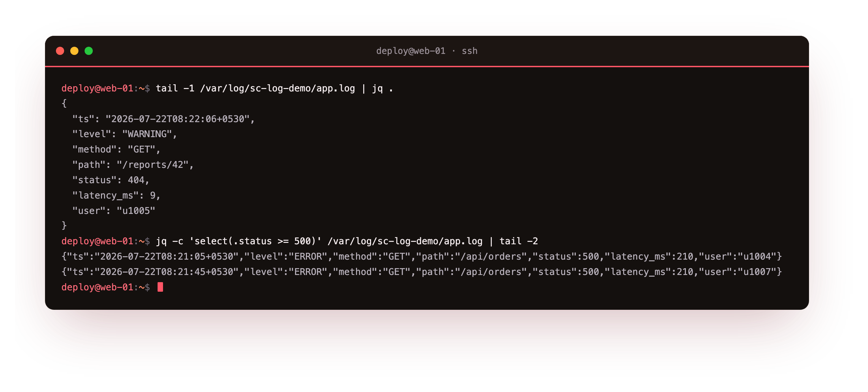Click the jq select(.status >= 500) command
This screenshot has width=868, height=392.
347,241
